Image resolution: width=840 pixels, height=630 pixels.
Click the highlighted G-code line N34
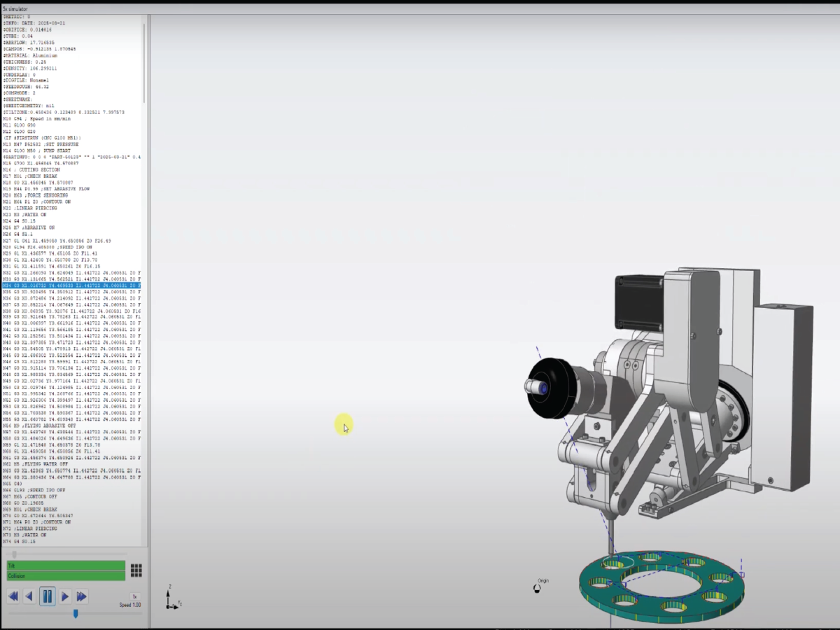[70, 285]
